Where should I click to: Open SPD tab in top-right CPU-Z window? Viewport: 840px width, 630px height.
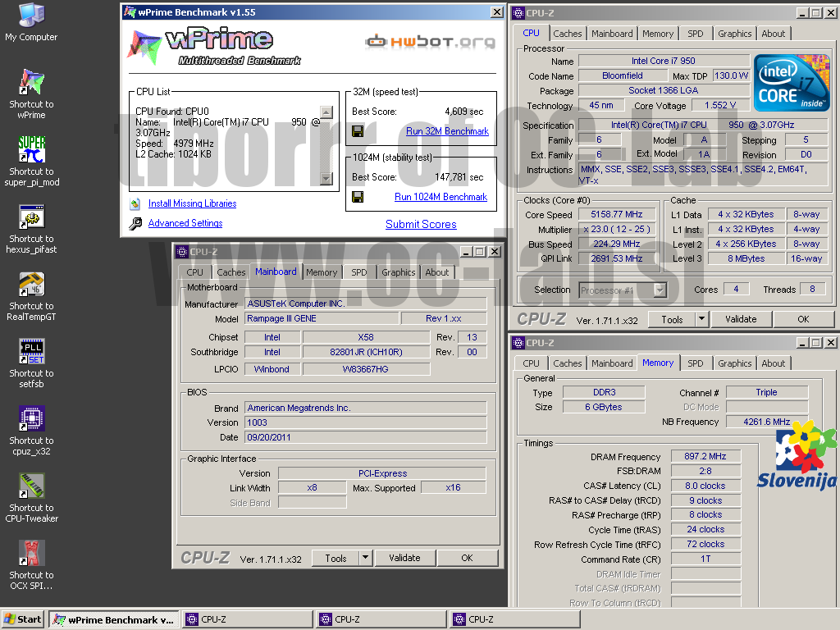pos(696,34)
